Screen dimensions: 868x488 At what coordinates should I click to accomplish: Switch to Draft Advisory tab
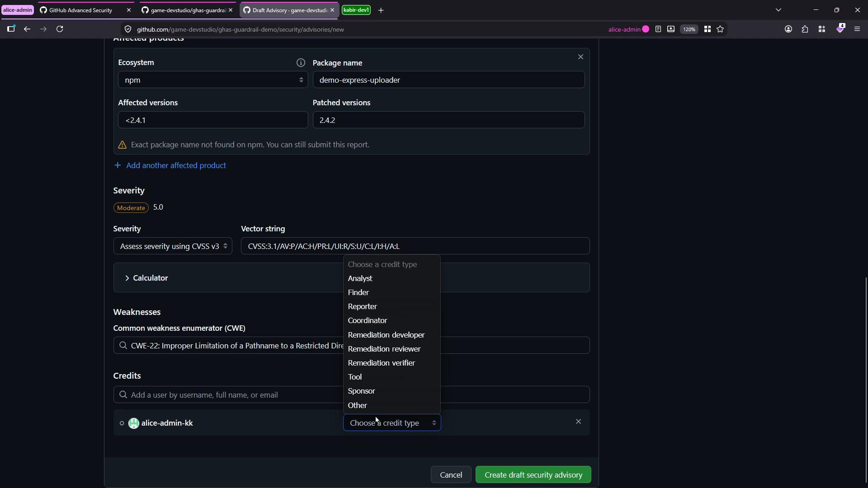pos(289,10)
